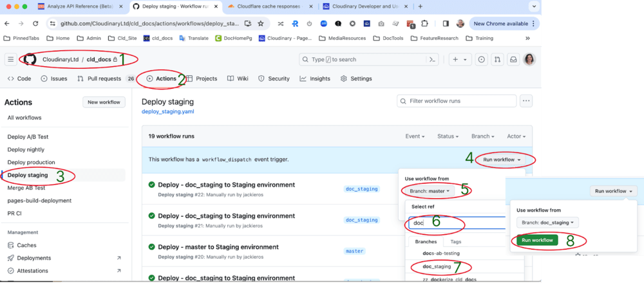644x287 pixels.
Task: Open Chrome extensions puzzle icon
Action: point(424,24)
